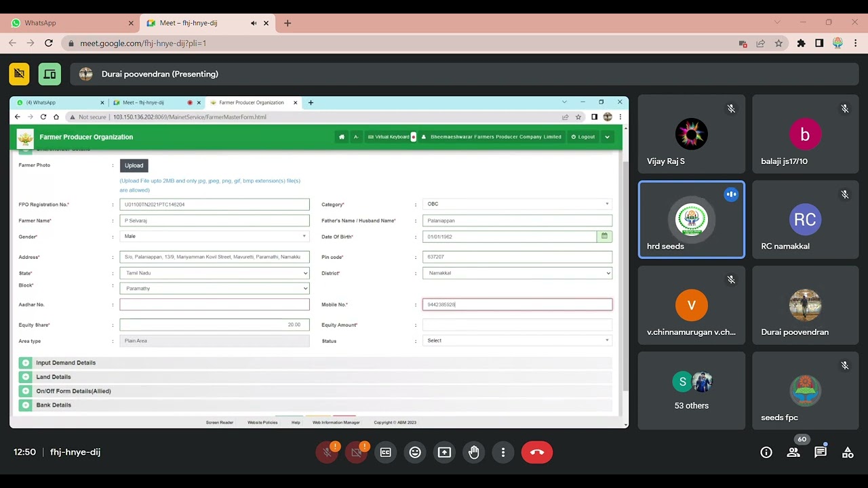Image resolution: width=868 pixels, height=488 pixels.
Task: Open meeting details info icon
Action: tap(766, 452)
